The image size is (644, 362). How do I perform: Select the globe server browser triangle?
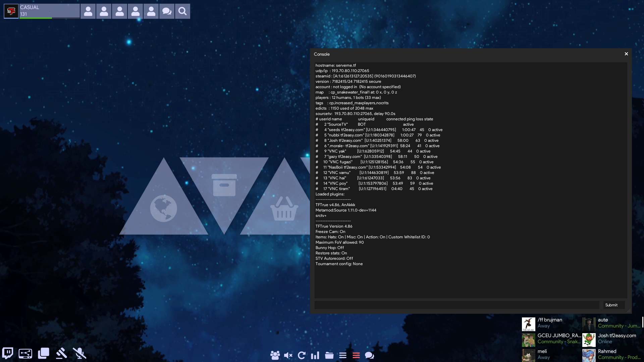[164, 208]
